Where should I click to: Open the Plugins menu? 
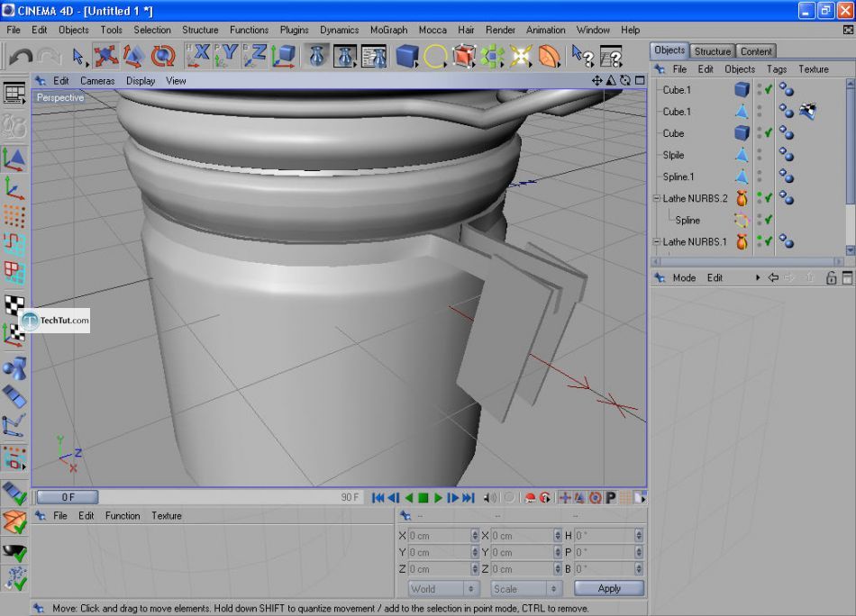tap(295, 30)
